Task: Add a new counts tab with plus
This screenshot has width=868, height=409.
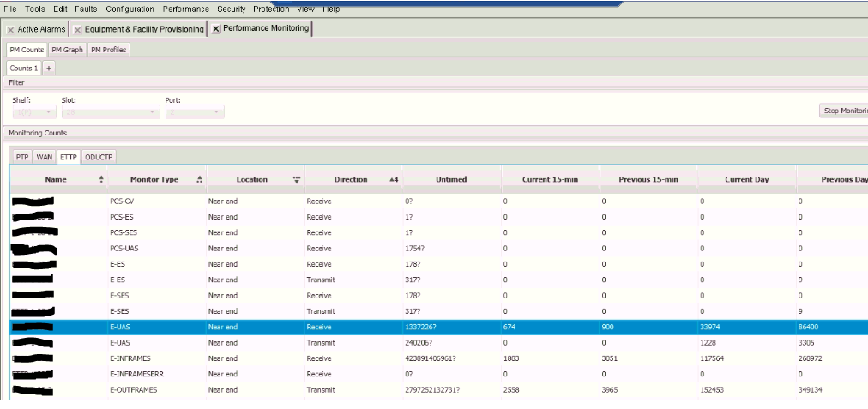Action: [x=49, y=68]
